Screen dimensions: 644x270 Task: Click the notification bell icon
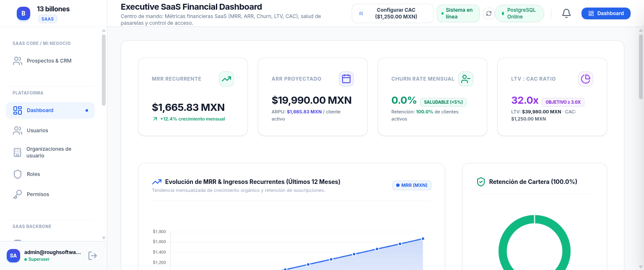point(566,13)
